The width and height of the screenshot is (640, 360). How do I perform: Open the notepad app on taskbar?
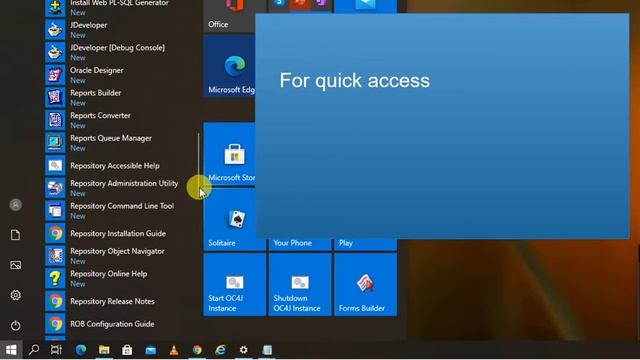(267, 350)
